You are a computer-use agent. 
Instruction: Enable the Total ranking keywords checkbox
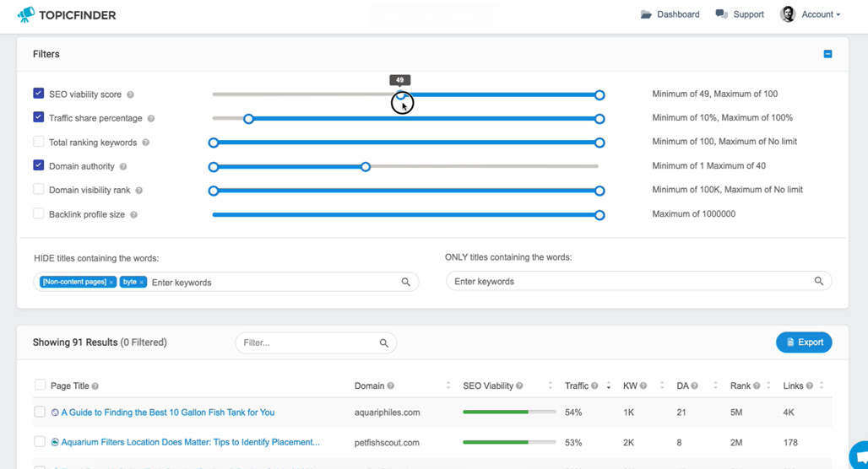pos(38,141)
